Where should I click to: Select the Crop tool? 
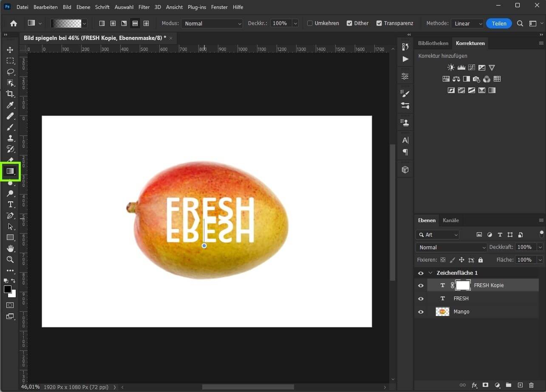(x=10, y=94)
